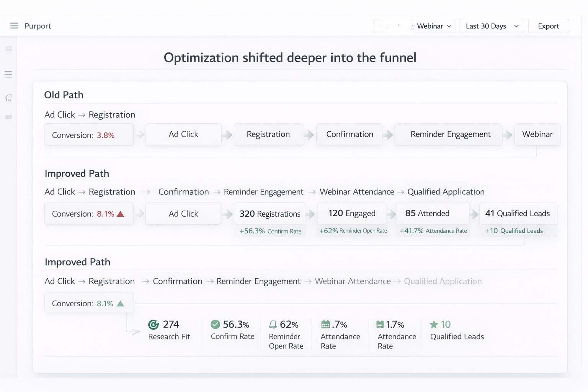This screenshot has width=588, height=392.
Task: Open the hamburger menu beside Purport
Action: pos(14,26)
